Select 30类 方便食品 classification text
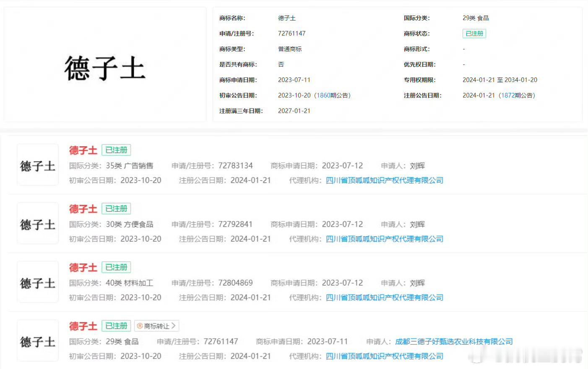The width and height of the screenshot is (588, 369). [x=130, y=224]
